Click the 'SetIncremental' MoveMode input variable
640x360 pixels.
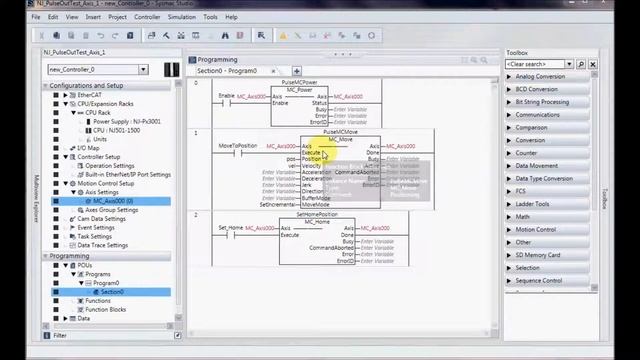coord(277,204)
